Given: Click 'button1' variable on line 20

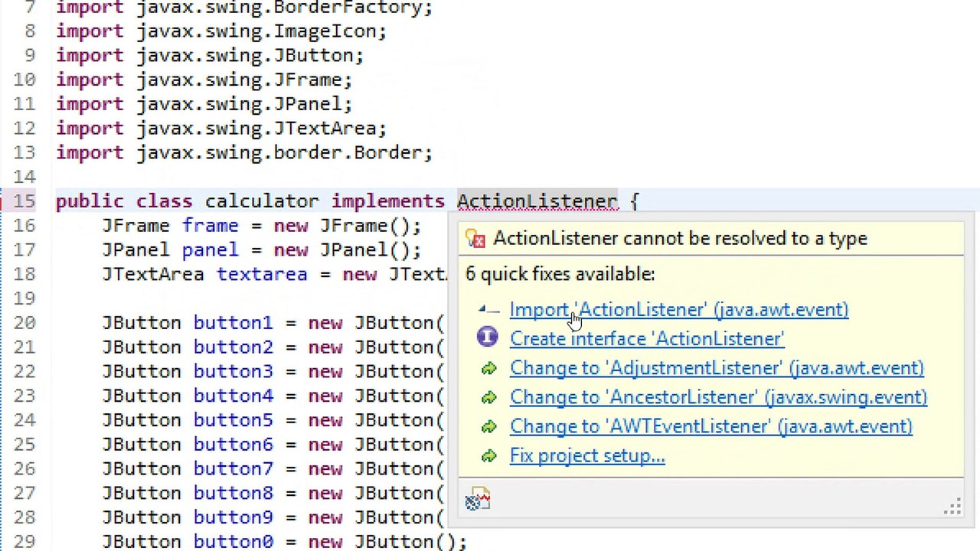Looking at the screenshot, I should click(x=233, y=323).
